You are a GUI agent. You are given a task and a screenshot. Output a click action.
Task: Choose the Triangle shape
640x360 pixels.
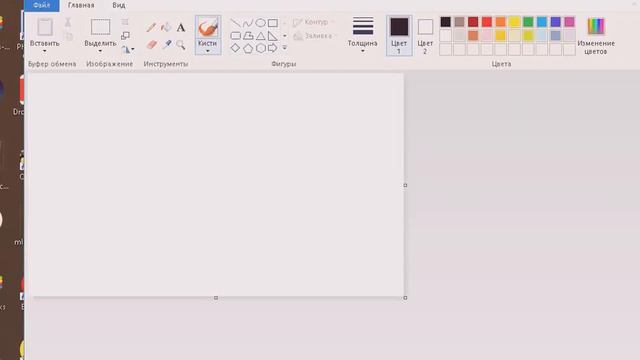[x=260, y=36]
